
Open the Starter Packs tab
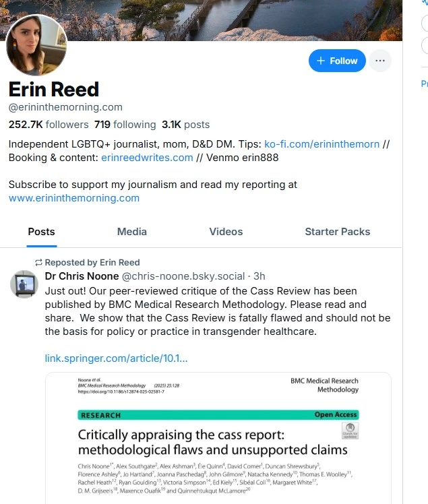coord(337,232)
